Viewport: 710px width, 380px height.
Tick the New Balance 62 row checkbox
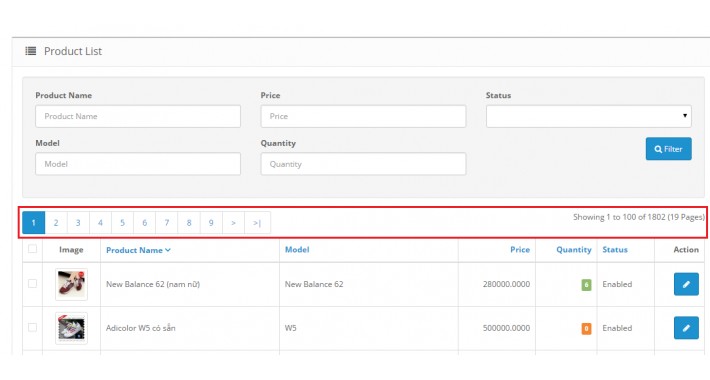[x=32, y=284]
